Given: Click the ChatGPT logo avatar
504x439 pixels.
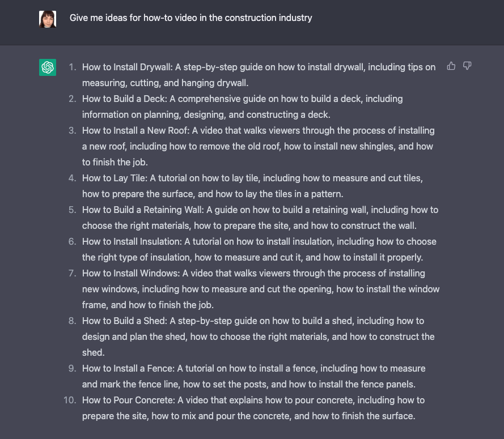Looking at the screenshot, I should point(48,68).
